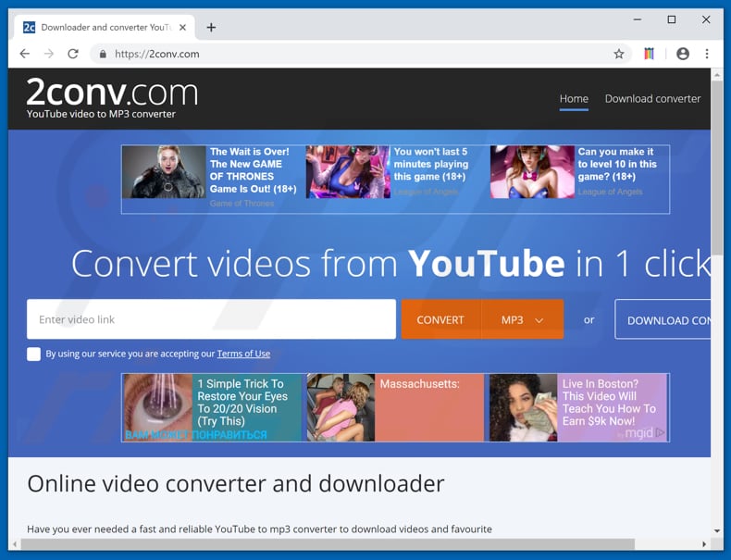This screenshot has height=560, width=731.
Task: Click 'The Wait is Over!' ad text
Action: [x=254, y=170]
